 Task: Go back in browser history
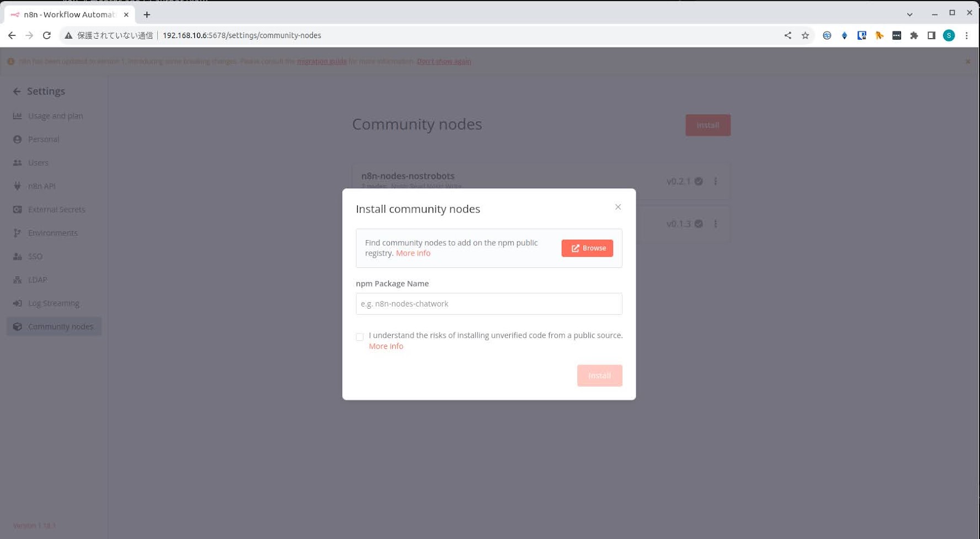12,35
